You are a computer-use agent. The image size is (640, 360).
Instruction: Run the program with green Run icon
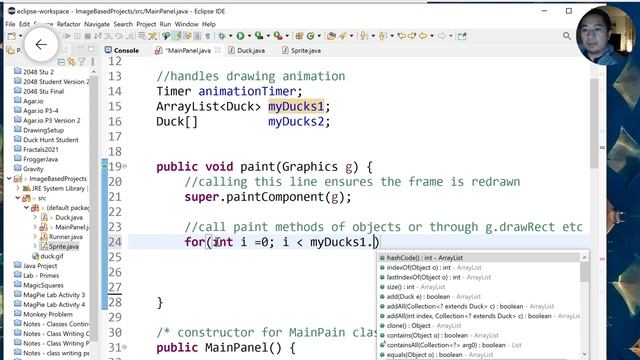pos(240,36)
